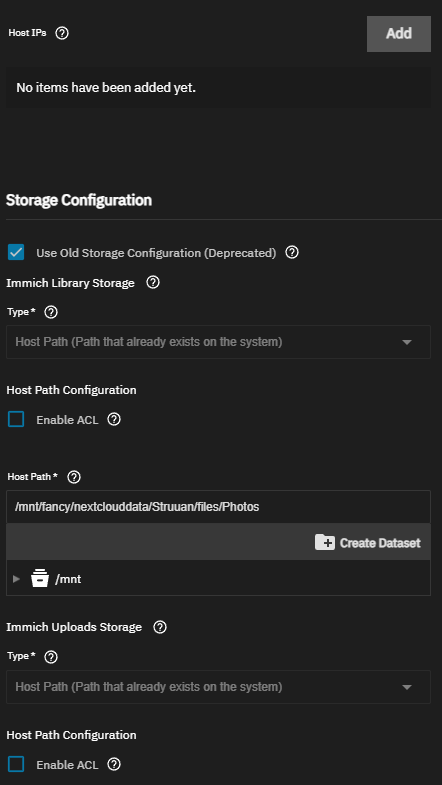442x785 pixels.
Task: Open help icon beside Immich Library Storage
Action: coord(153,282)
